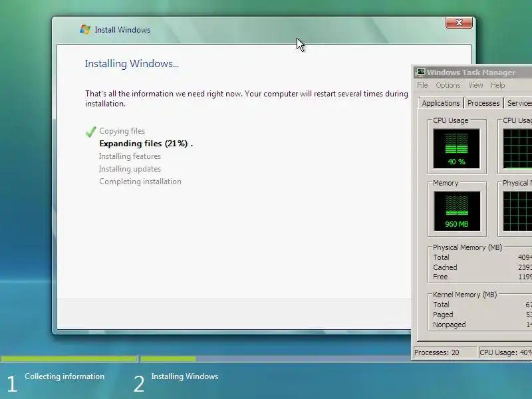The height and width of the screenshot is (399, 532).
Task: Click the 'Installing updates' step text
Action: [x=130, y=169]
